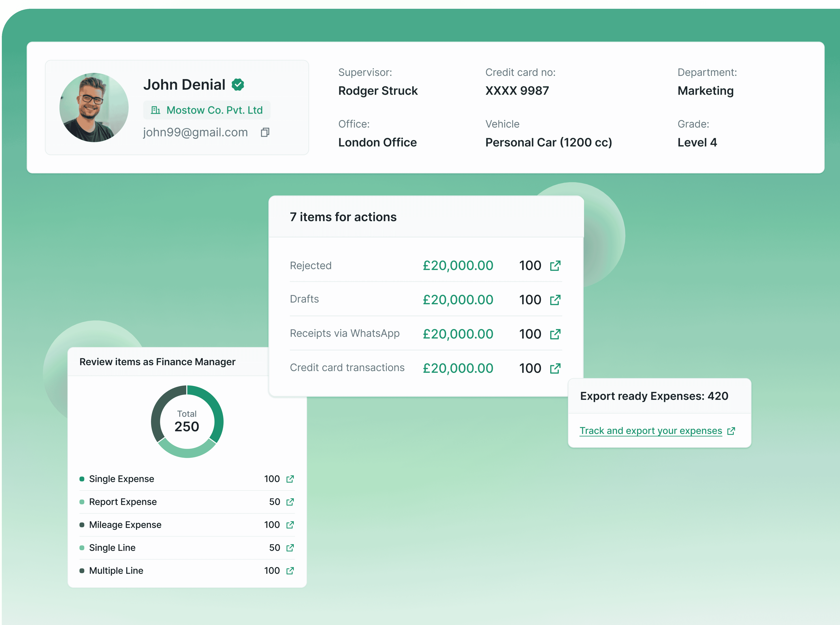840x625 pixels.
Task: Click the Rejected amount £20,000.00
Action: [x=458, y=266]
